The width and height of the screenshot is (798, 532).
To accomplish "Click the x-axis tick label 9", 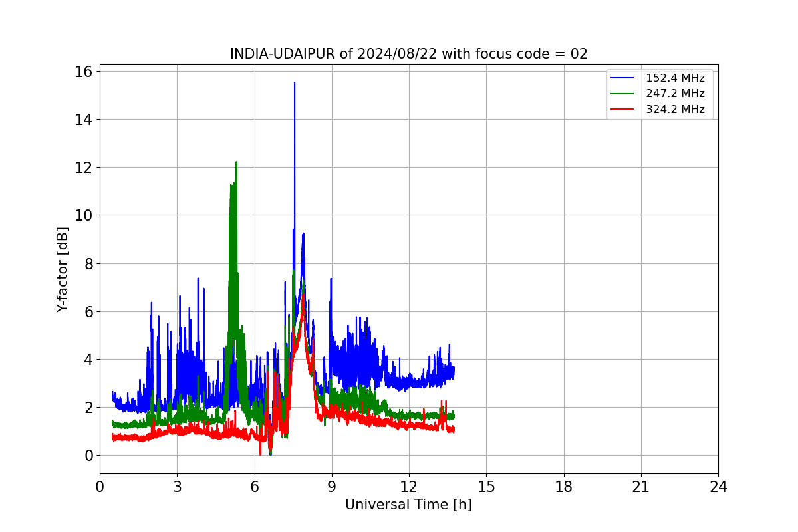I will [x=332, y=487].
